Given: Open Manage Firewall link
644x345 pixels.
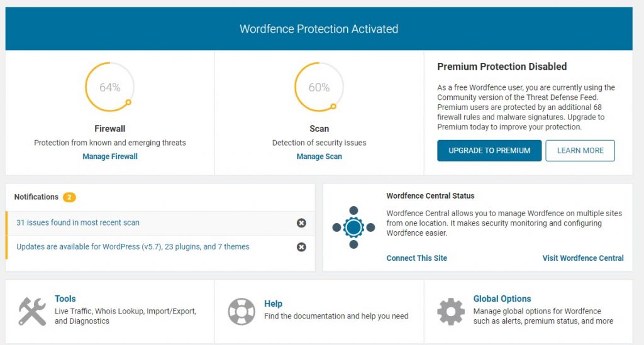Looking at the screenshot, I should coord(110,156).
